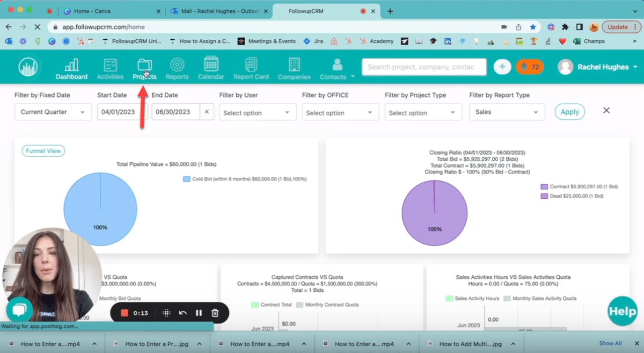The image size is (644, 353).
Task: Open the Calendar icon in navbar
Action: click(x=211, y=65)
